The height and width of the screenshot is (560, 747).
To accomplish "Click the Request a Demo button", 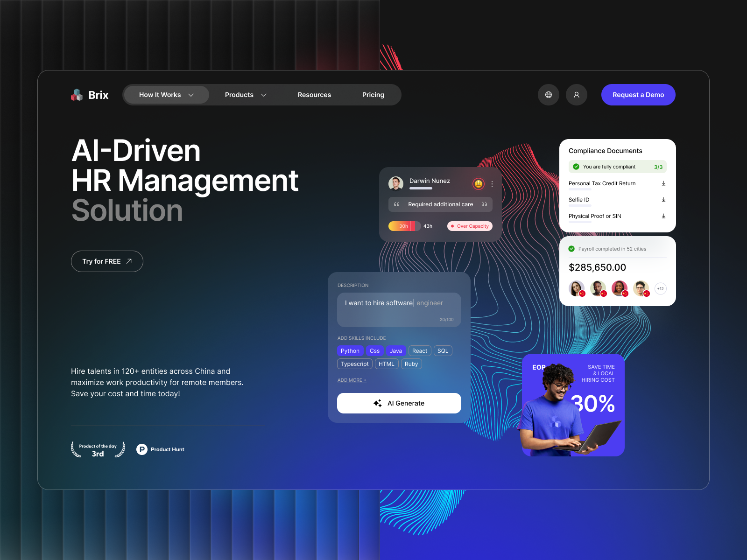I will point(638,95).
